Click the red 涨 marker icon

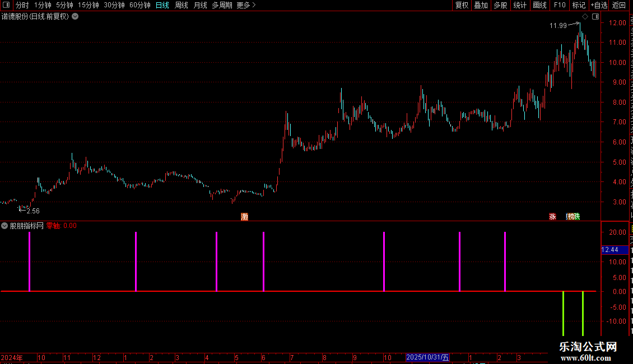(x=553, y=217)
